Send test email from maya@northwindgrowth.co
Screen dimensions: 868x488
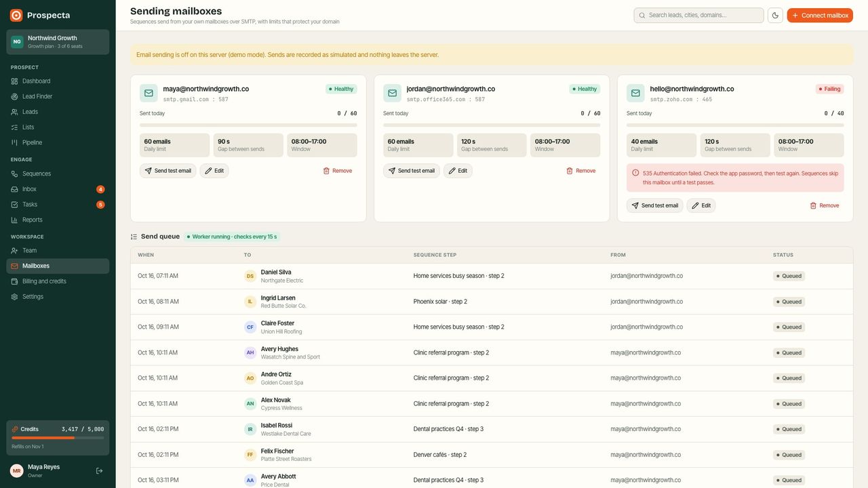coord(167,171)
